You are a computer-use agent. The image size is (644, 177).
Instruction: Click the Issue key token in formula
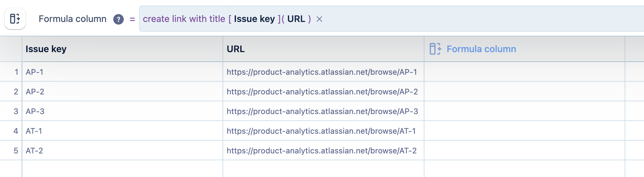254,19
